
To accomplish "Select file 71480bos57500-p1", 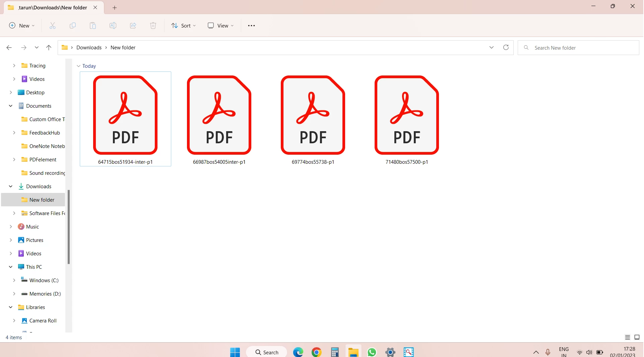I will click(x=407, y=119).
